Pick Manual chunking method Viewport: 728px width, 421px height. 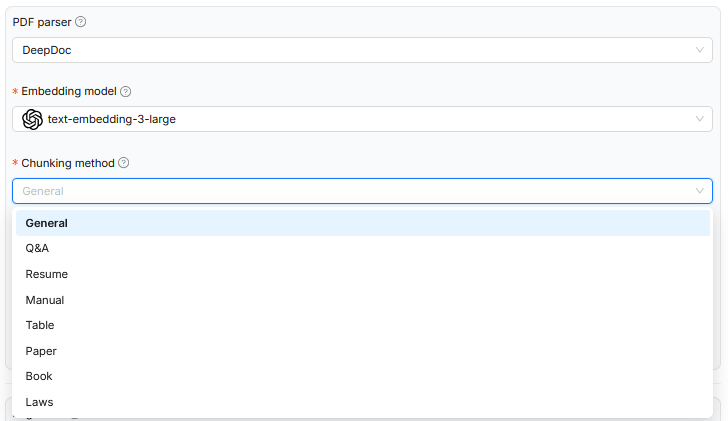(363, 300)
